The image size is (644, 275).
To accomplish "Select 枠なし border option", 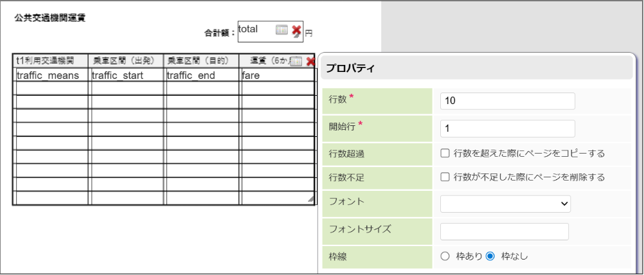I will point(490,256).
